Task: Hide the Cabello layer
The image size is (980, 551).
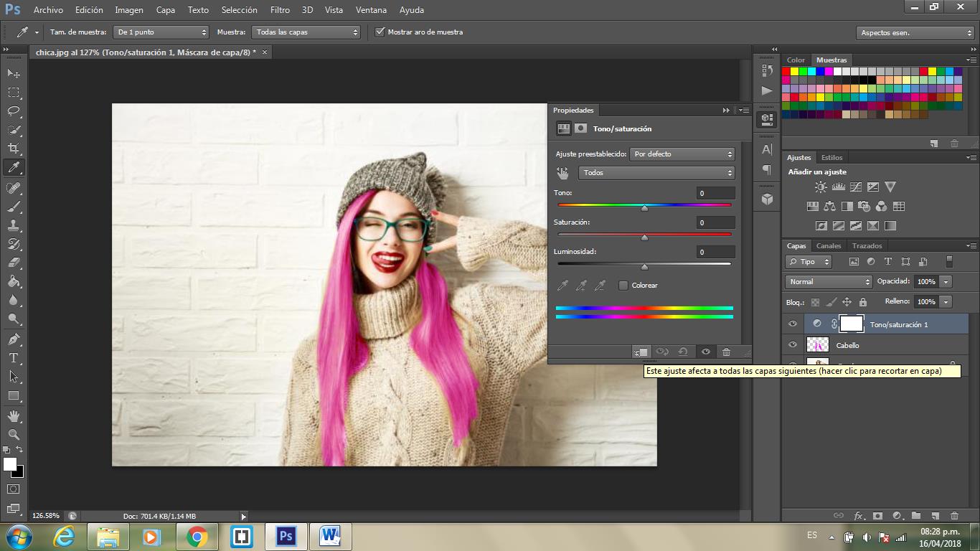Action: coord(793,345)
